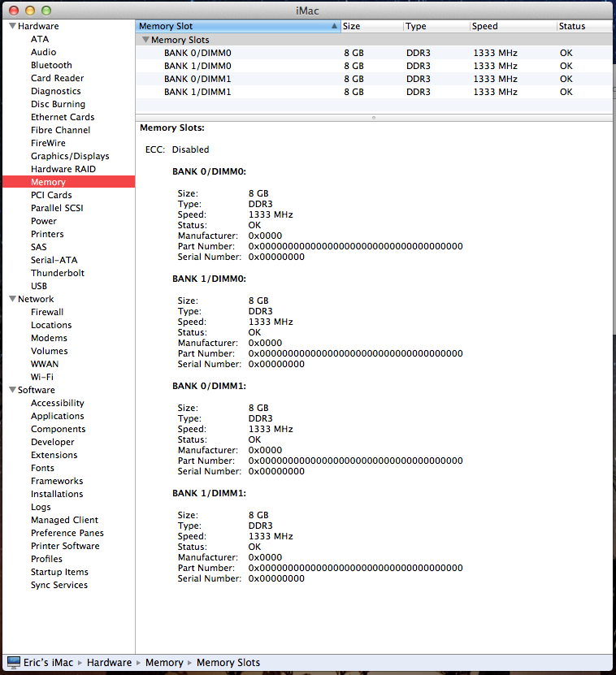Open Preference Panes under Software
616x675 pixels.
pos(67,533)
